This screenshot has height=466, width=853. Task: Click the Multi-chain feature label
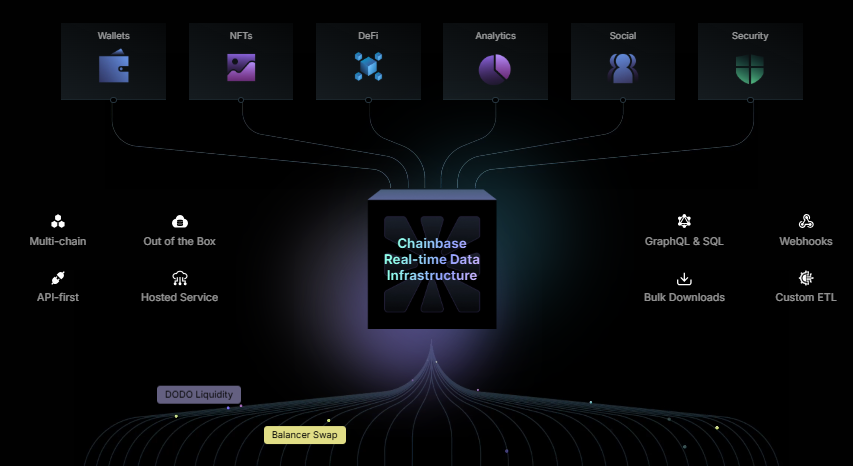coord(58,241)
